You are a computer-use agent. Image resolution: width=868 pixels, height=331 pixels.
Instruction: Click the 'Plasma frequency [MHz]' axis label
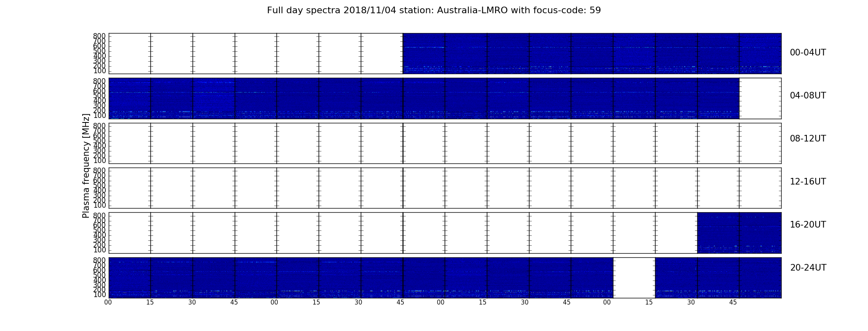[x=86, y=165]
